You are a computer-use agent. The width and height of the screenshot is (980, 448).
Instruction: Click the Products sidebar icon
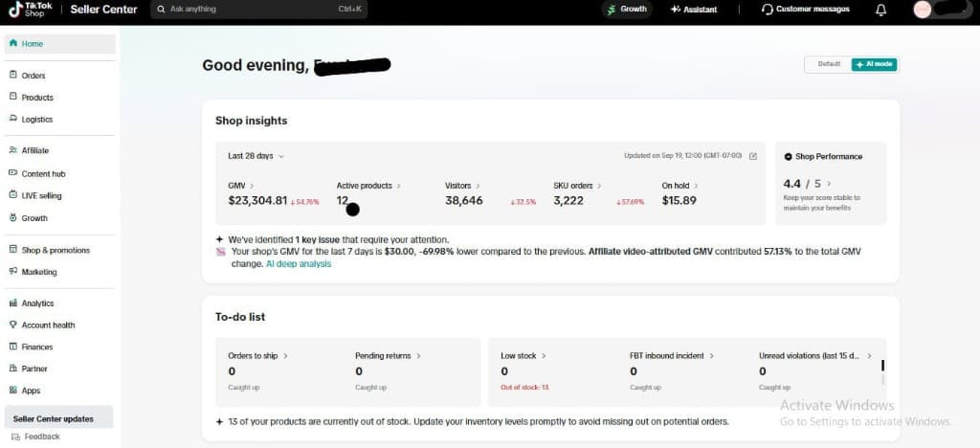tap(13, 97)
